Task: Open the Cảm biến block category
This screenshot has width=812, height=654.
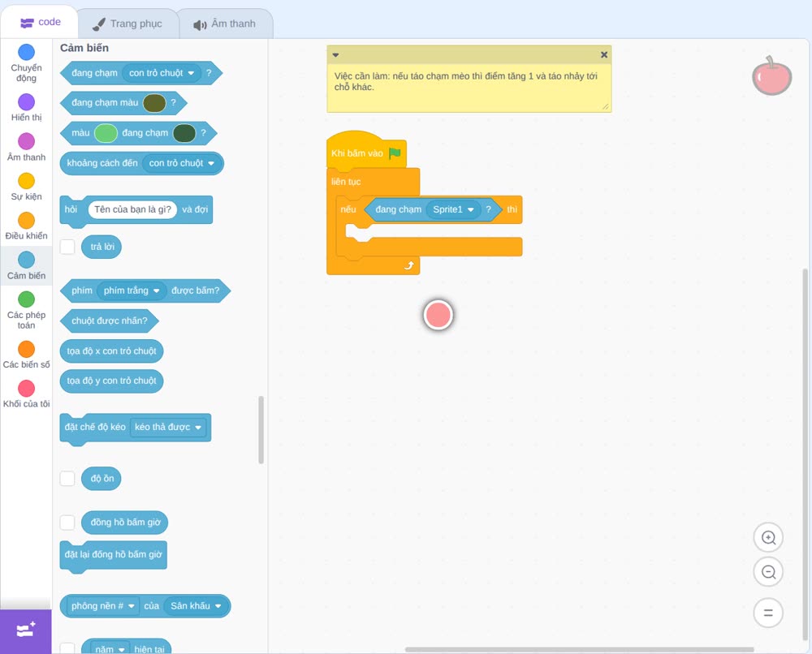Action: 26,266
